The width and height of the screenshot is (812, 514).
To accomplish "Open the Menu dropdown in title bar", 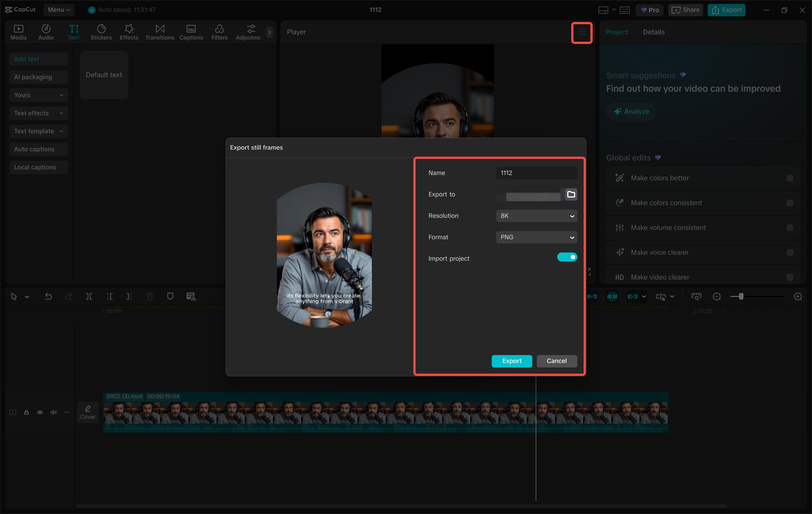I will click(x=59, y=10).
